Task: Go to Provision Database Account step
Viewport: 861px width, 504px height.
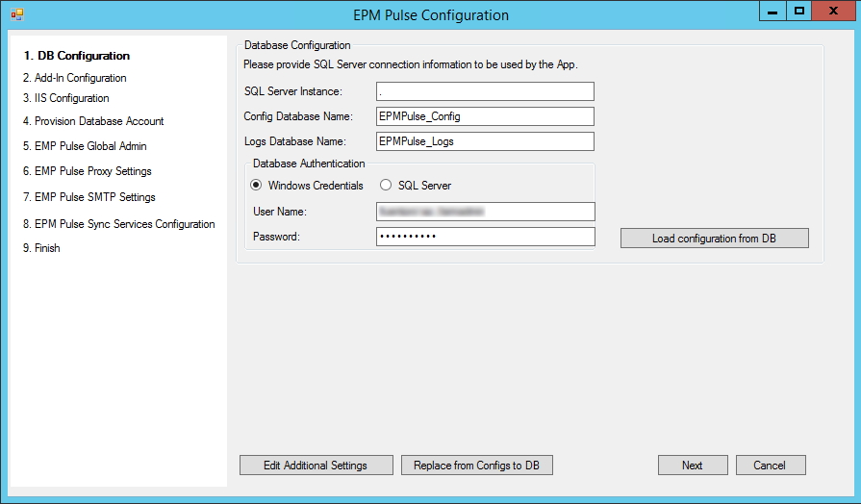Action: (x=93, y=121)
